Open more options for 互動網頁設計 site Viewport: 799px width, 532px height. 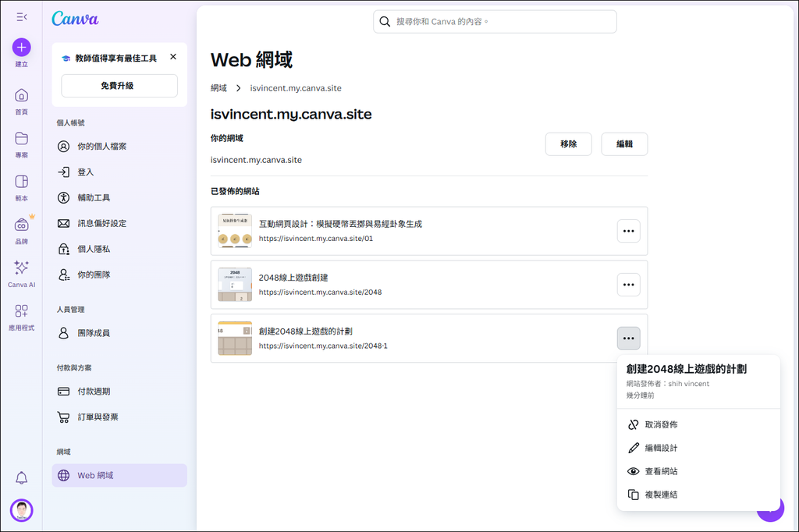[x=629, y=231]
